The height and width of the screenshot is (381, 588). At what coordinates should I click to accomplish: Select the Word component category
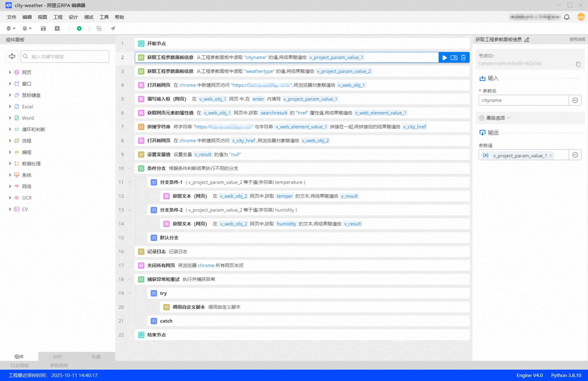click(28, 118)
